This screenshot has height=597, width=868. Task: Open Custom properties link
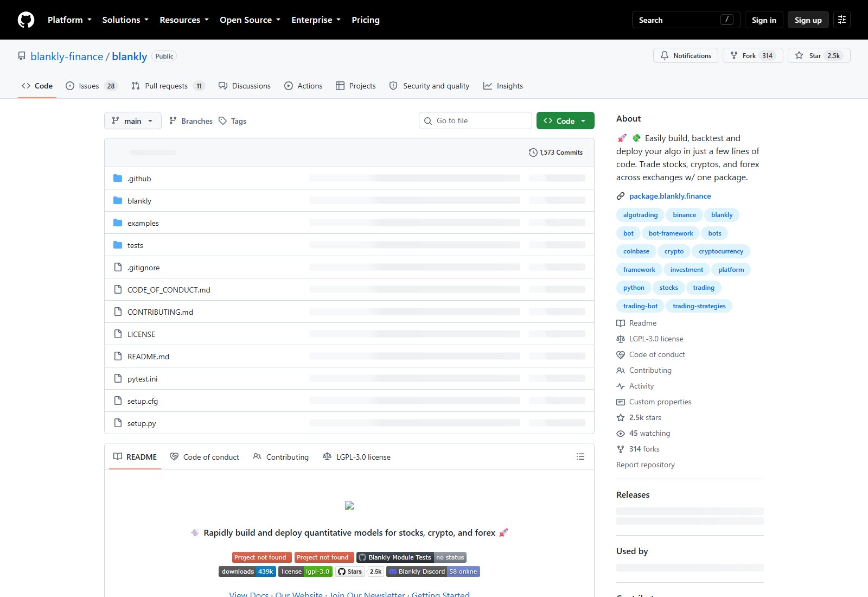point(654,402)
